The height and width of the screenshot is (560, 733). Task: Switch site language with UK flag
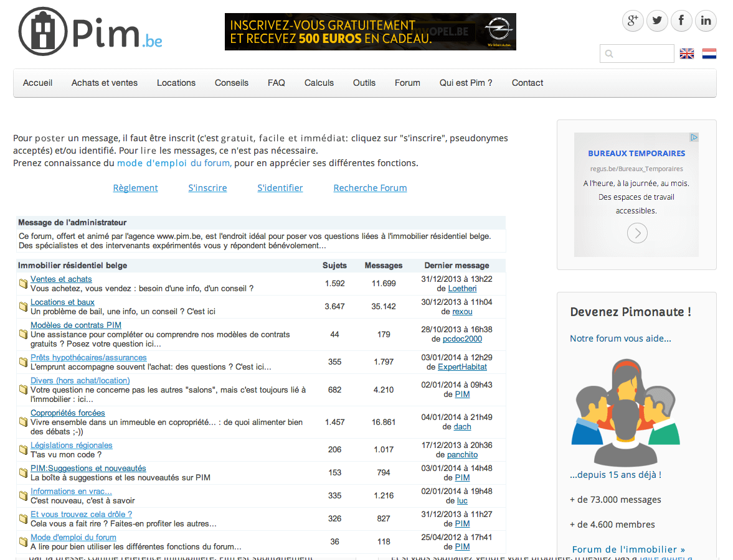[687, 54]
